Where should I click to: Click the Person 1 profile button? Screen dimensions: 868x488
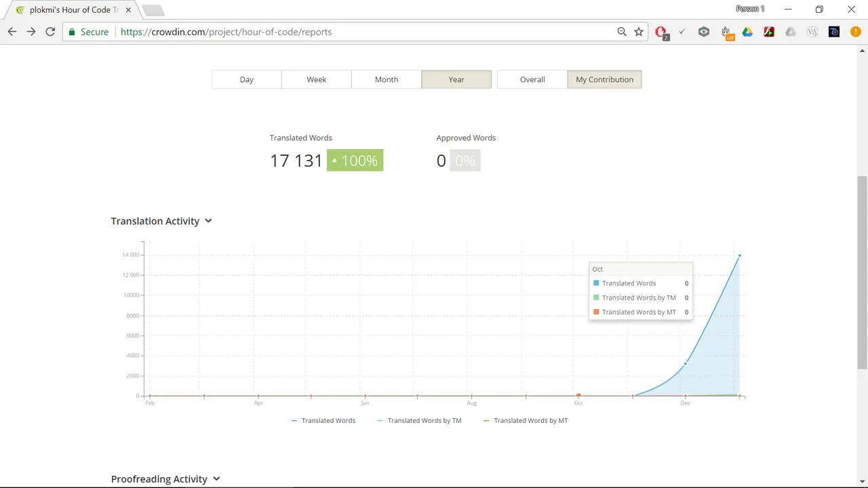tap(750, 9)
